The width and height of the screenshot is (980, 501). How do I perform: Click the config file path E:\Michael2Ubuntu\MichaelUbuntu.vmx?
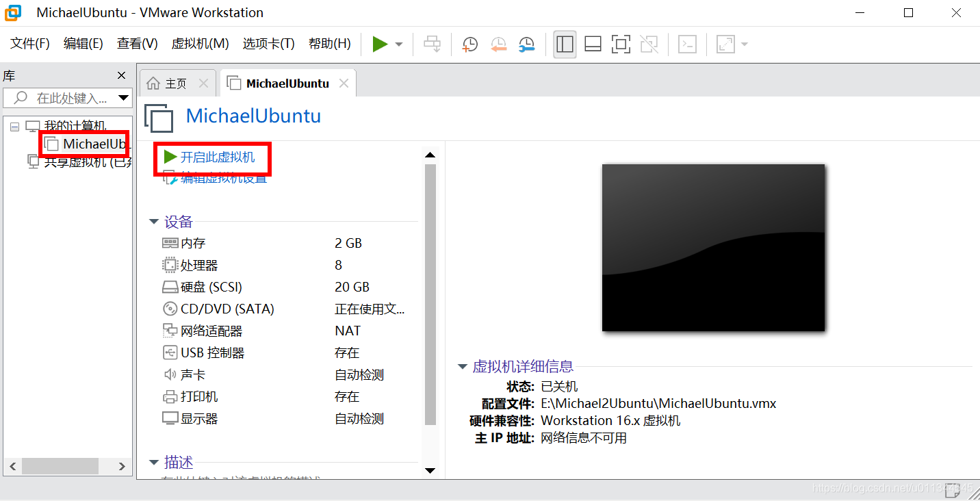(x=658, y=404)
